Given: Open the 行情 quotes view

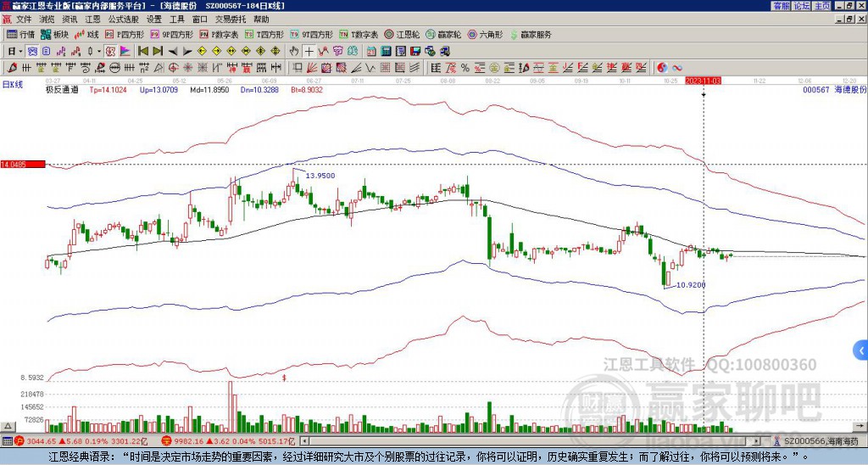Looking at the screenshot, I should [20, 34].
